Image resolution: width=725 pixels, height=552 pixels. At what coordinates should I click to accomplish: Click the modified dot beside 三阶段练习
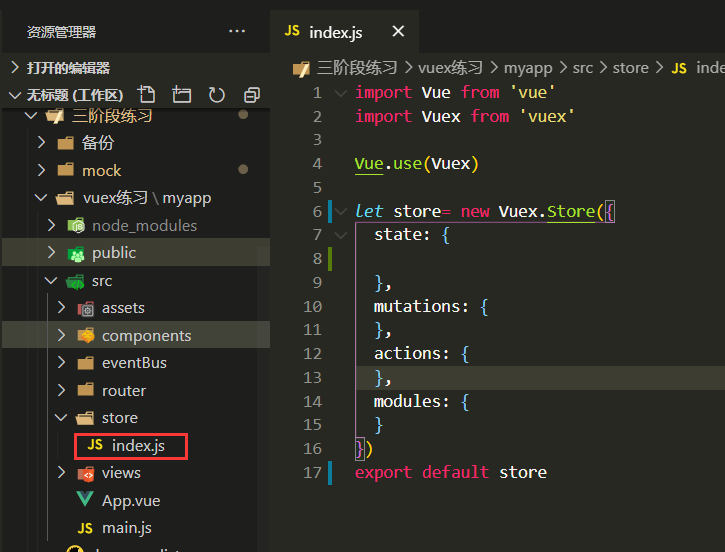pos(243,114)
